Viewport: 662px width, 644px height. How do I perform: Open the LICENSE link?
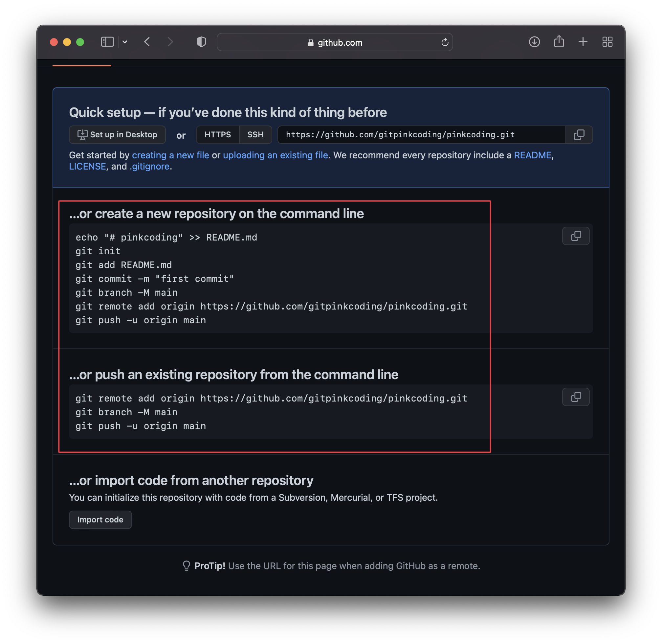click(x=88, y=166)
